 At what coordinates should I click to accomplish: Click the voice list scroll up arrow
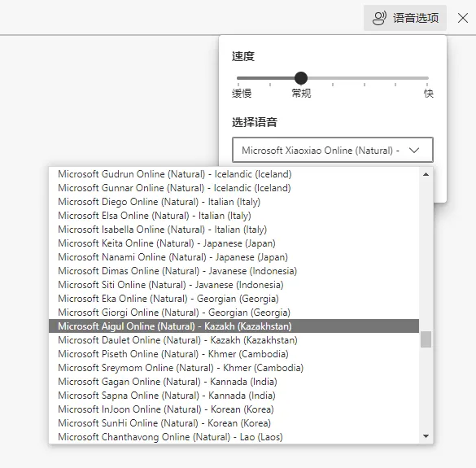tap(426, 174)
